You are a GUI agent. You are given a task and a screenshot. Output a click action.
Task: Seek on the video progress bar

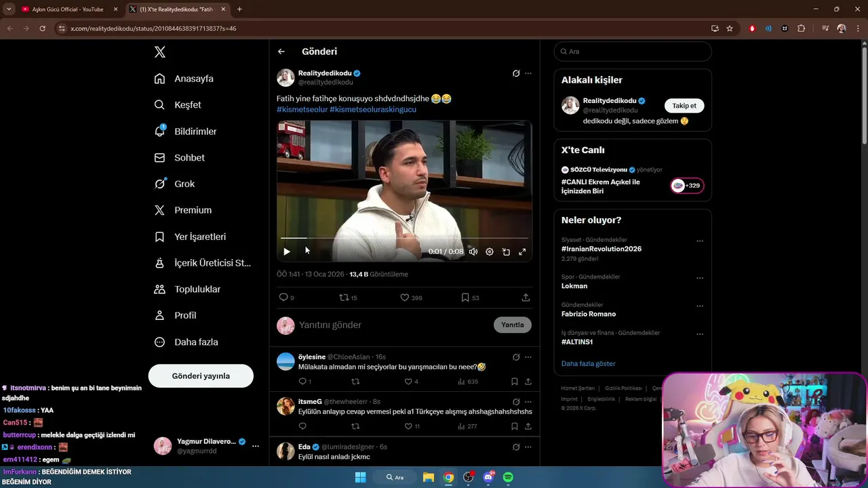404,238
